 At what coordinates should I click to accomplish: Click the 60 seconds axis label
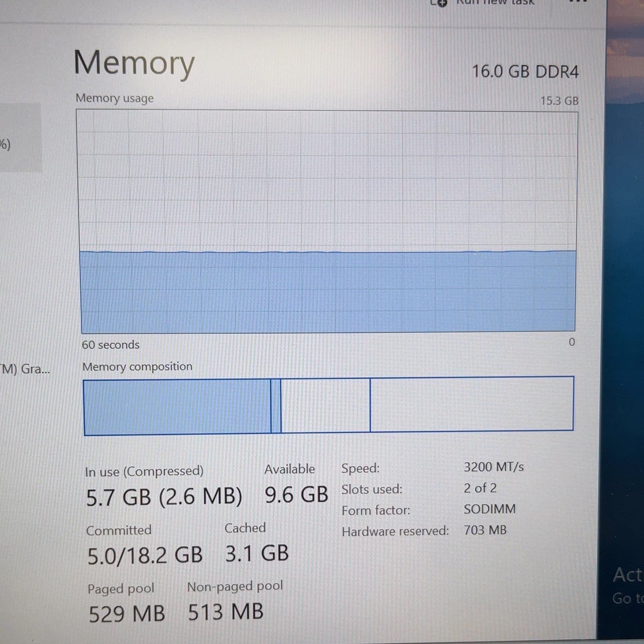[x=111, y=345]
